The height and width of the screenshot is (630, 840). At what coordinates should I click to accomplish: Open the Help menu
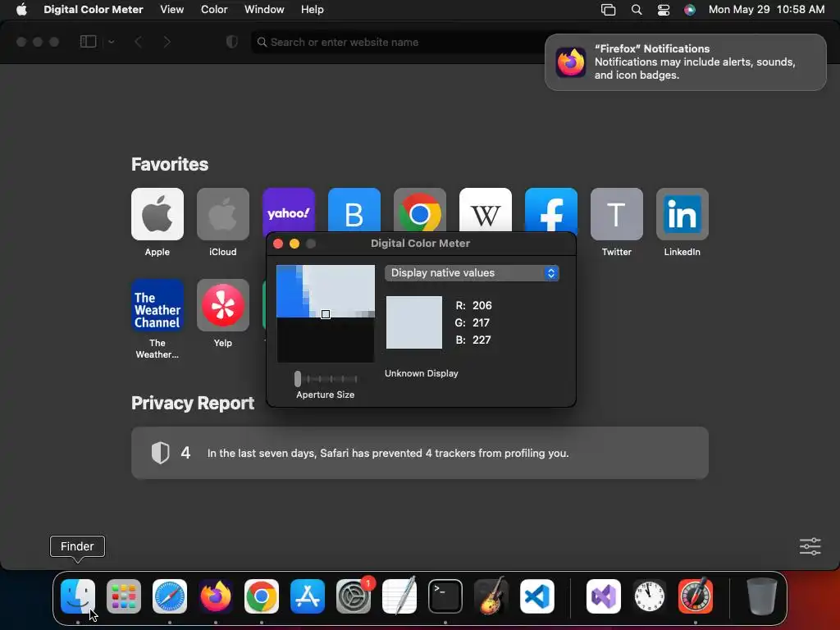(313, 10)
